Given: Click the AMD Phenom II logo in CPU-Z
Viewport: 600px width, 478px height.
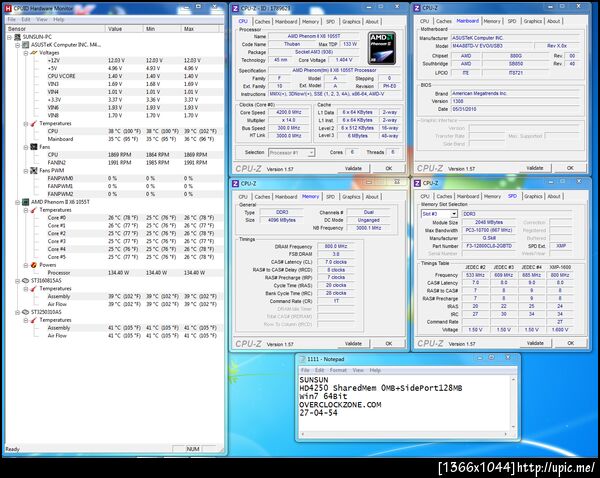Looking at the screenshot, I should pos(382,48).
